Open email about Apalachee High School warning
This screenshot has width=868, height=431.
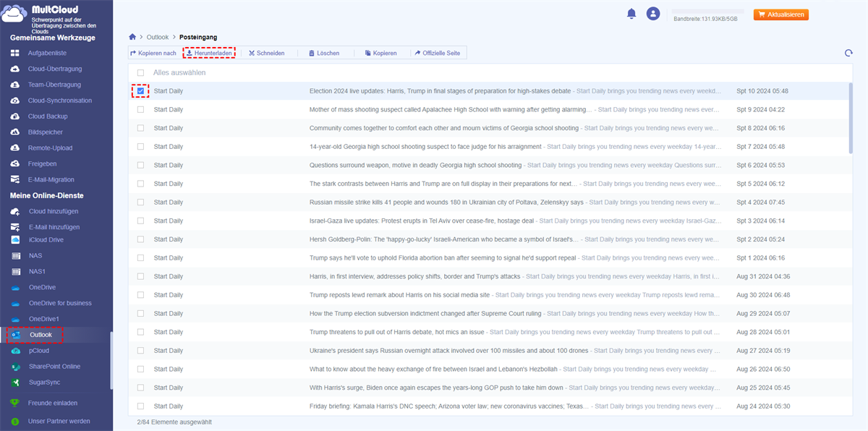451,110
